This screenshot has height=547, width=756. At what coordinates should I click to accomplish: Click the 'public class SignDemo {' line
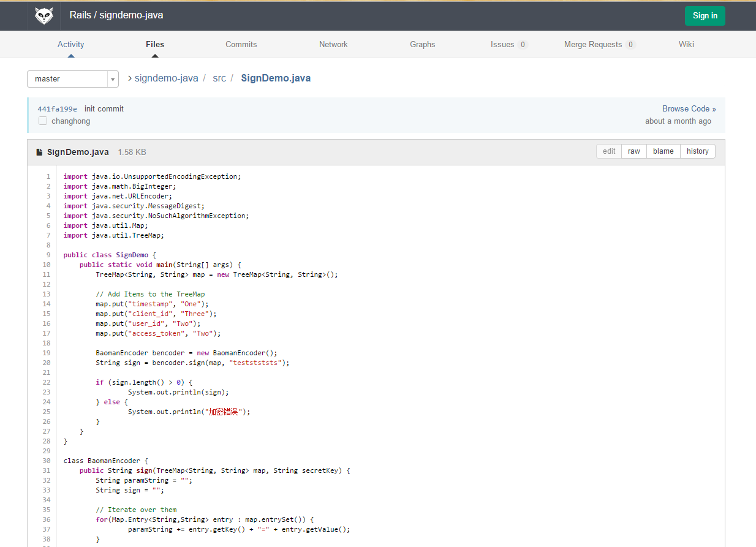point(110,255)
